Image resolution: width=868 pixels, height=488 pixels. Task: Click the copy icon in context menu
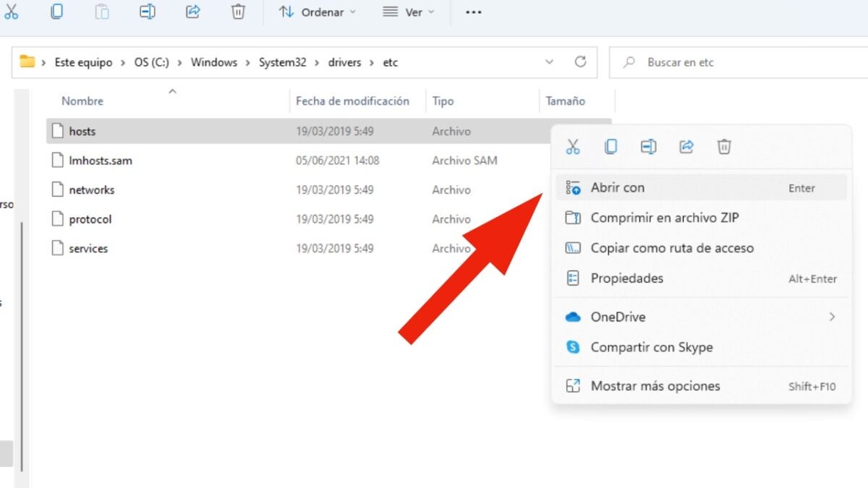coord(611,147)
